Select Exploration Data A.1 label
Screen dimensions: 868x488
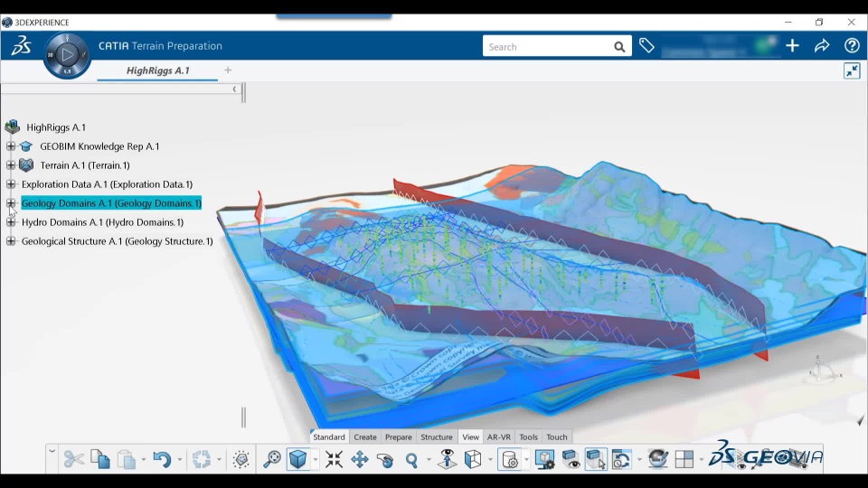107,183
